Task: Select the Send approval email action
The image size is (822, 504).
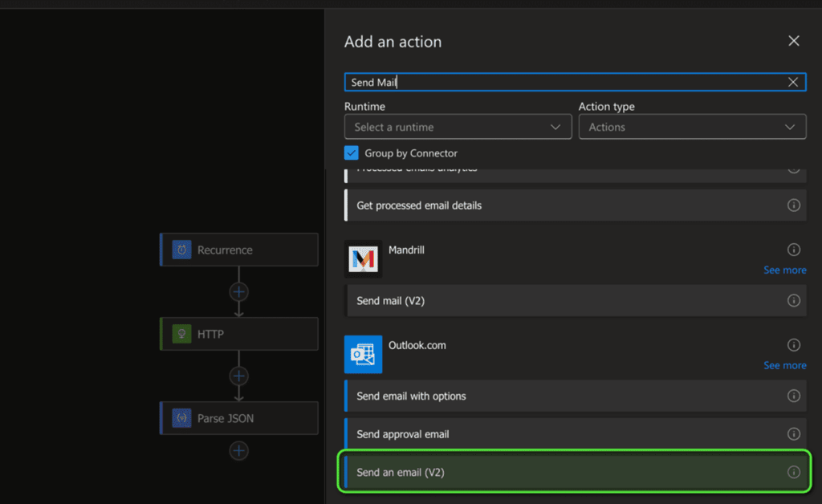Action: pyautogui.click(x=562, y=433)
